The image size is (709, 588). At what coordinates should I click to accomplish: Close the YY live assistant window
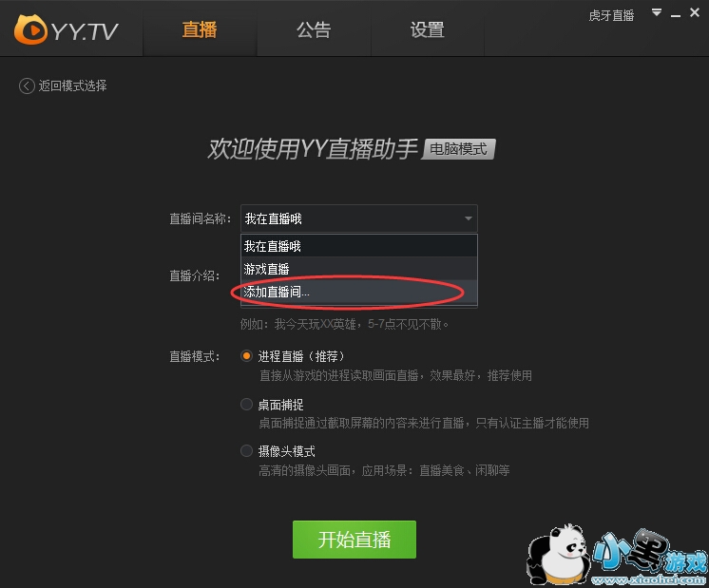[695, 12]
